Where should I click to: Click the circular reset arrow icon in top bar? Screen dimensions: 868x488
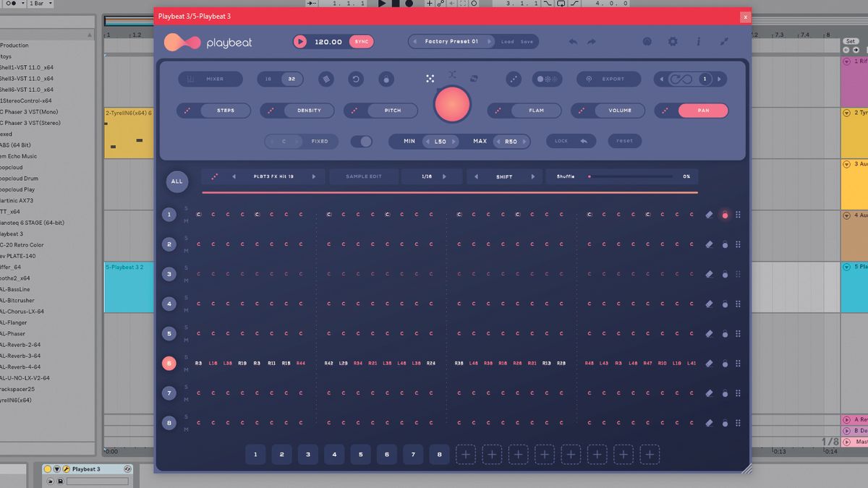[x=356, y=80]
